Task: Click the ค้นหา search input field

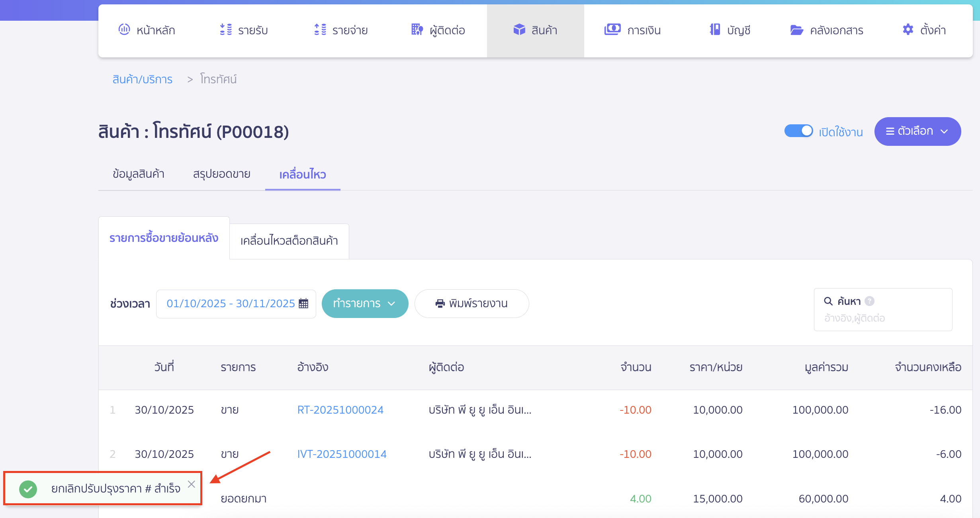Action: click(x=882, y=318)
